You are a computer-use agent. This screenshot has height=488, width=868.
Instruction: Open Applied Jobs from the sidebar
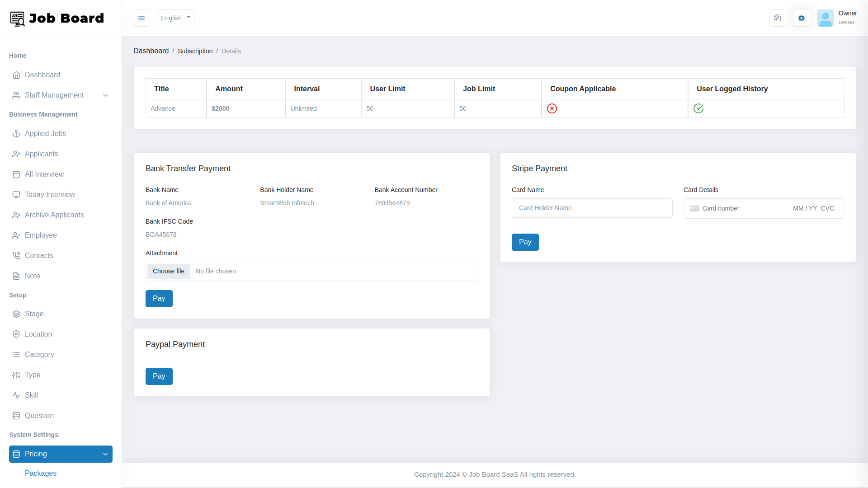(16, 134)
